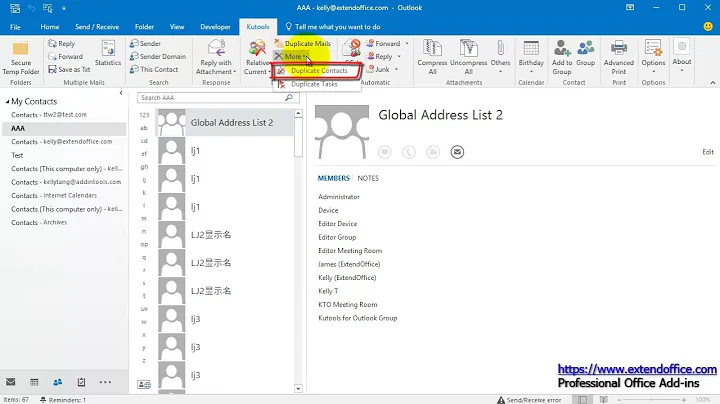Switch to the Folder tab
This screenshot has height=404, width=720.
(144, 27)
